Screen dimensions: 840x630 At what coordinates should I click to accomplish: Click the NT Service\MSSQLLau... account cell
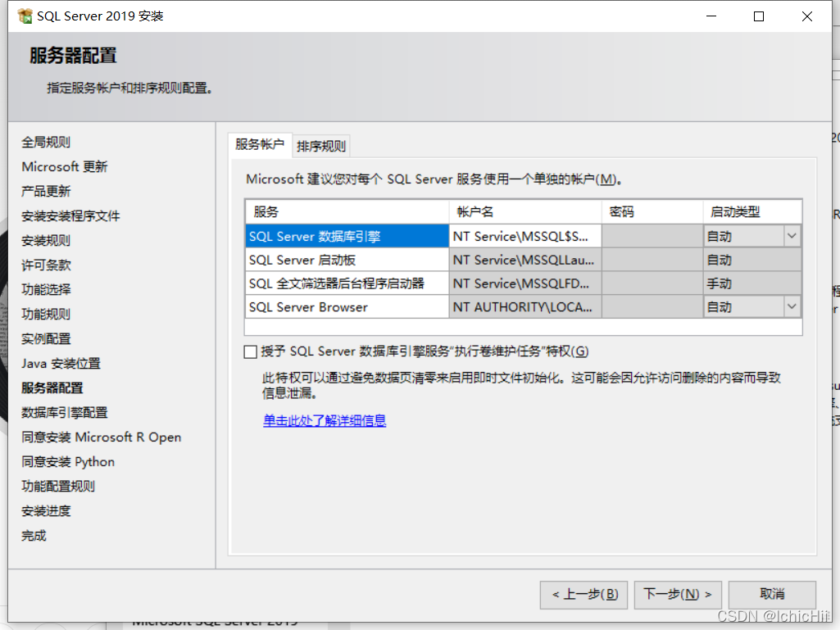pyautogui.click(x=525, y=260)
